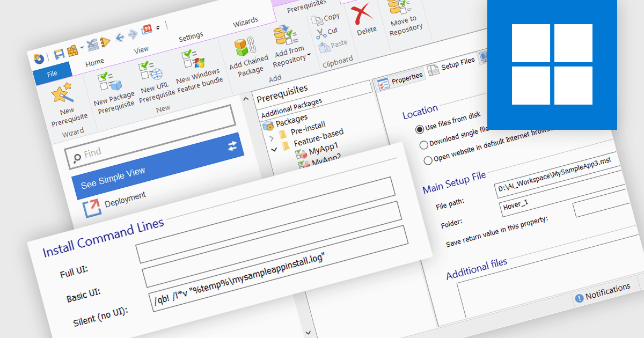Click the New URL Prerequisite globe icon
Image resolution: width=644 pixels, height=338 pixels.
pos(150,71)
